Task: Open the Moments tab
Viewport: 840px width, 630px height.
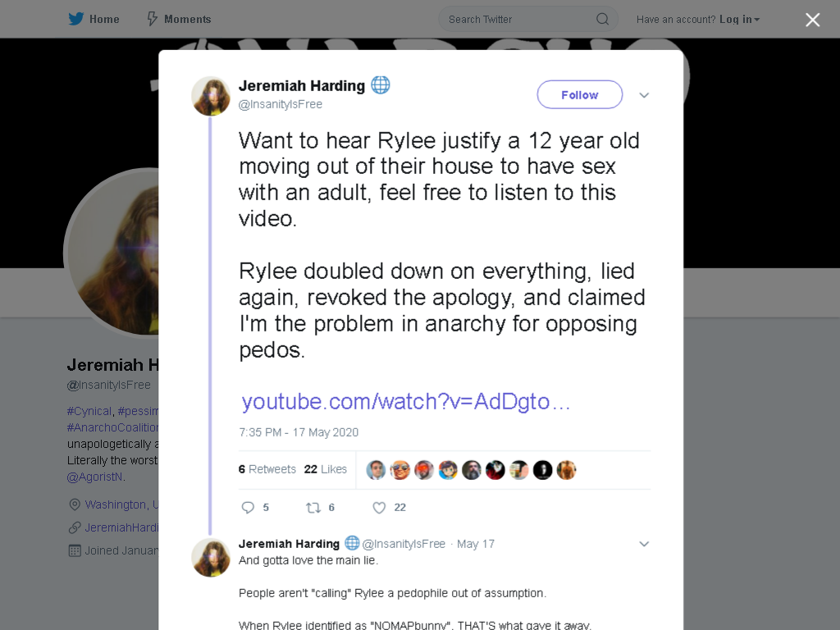Action: click(179, 20)
